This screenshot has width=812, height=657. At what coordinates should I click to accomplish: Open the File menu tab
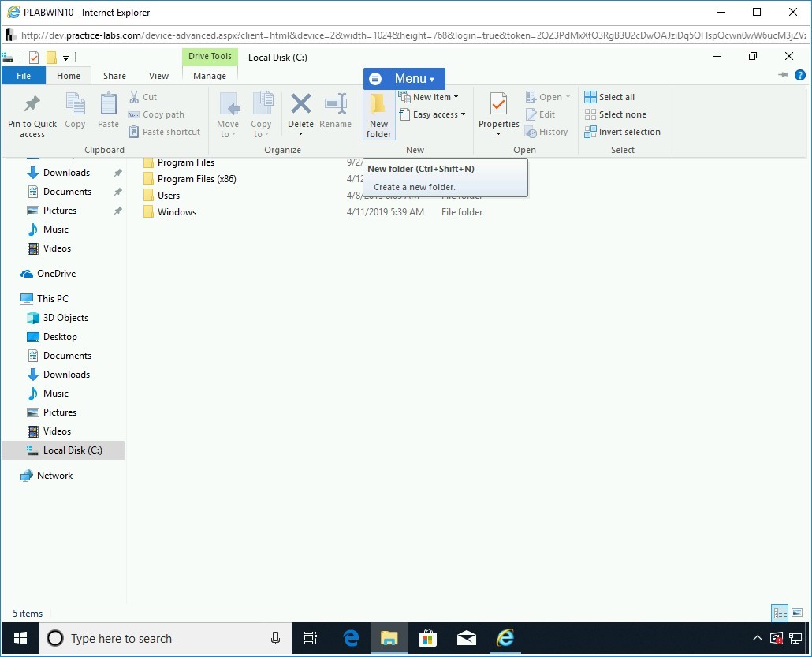pyautogui.click(x=24, y=76)
